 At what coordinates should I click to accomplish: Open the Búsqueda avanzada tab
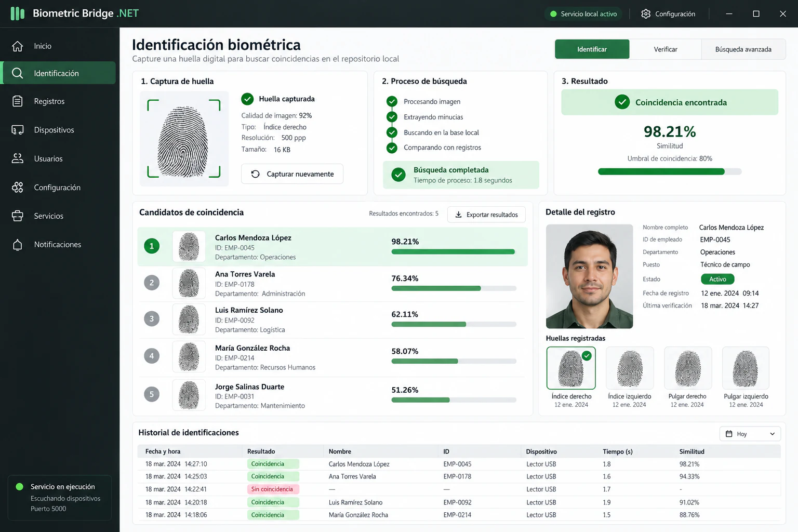pos(743,49)
